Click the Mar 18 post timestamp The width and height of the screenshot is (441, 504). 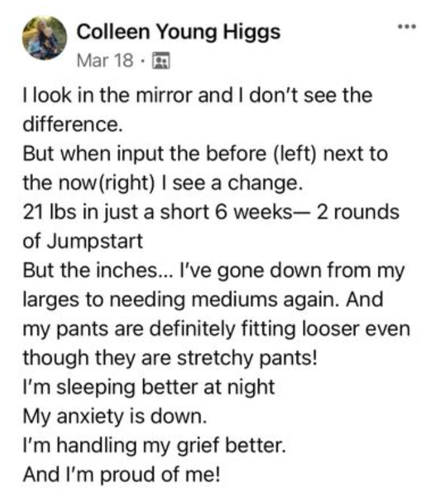point(105,61)
